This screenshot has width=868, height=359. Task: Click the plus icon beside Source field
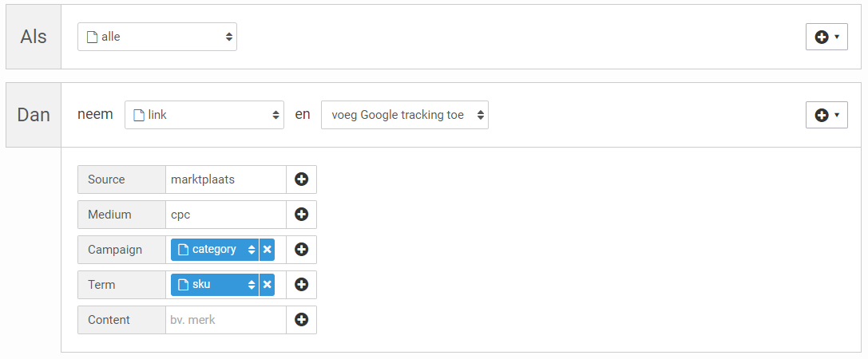(x=301, y=179)
